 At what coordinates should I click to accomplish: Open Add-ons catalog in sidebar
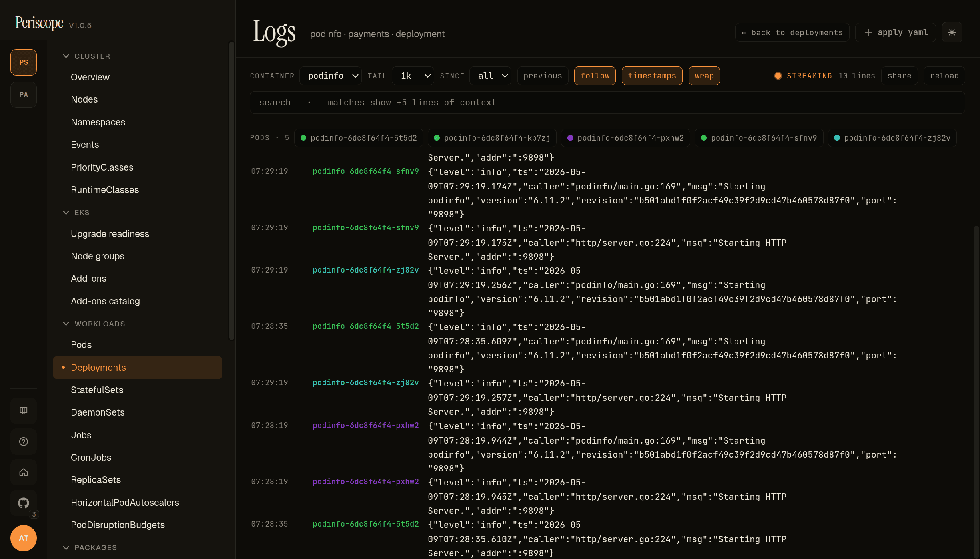(x=138, y=301)
